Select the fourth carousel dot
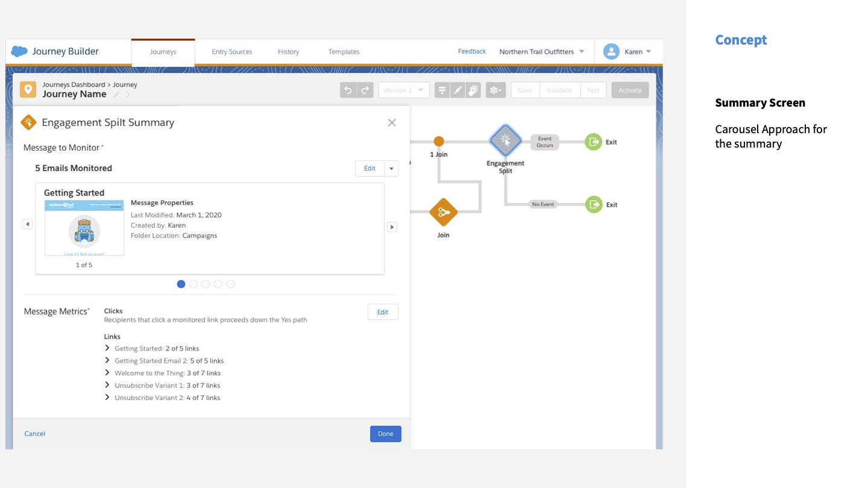868x488 pixels. [x=218, y=284]
